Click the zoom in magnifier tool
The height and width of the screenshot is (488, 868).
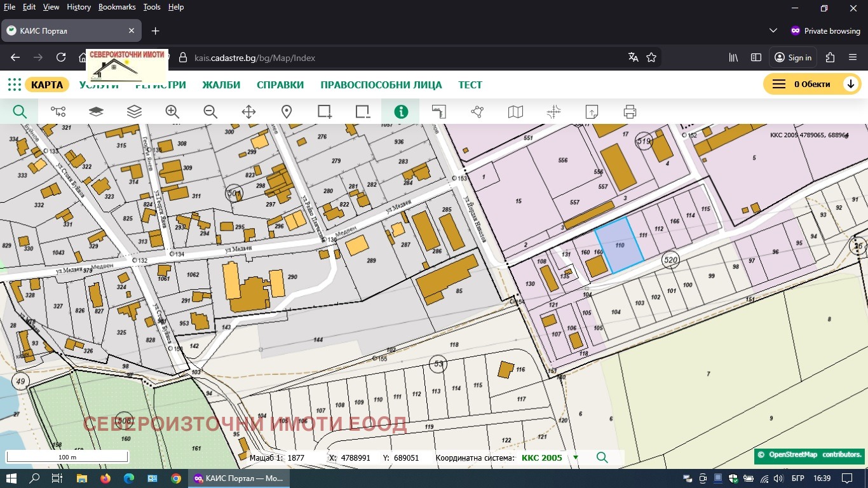(172, 112)
